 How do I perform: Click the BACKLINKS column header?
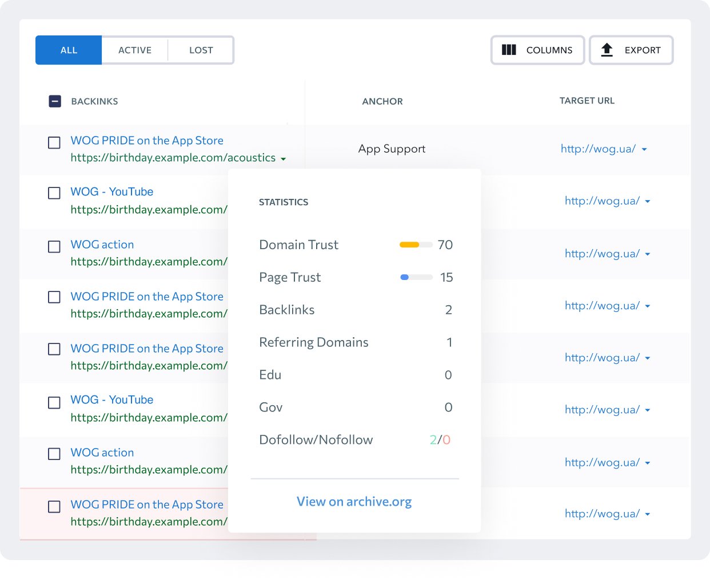[x=94, y=102]
